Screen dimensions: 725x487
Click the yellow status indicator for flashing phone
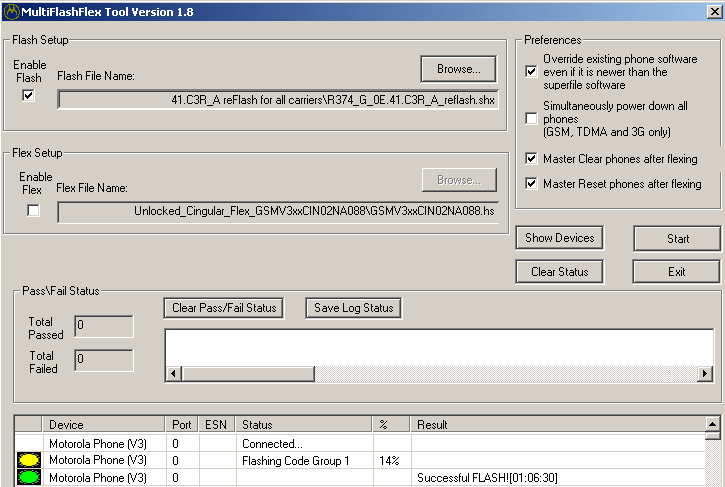(x=29, y=460)
